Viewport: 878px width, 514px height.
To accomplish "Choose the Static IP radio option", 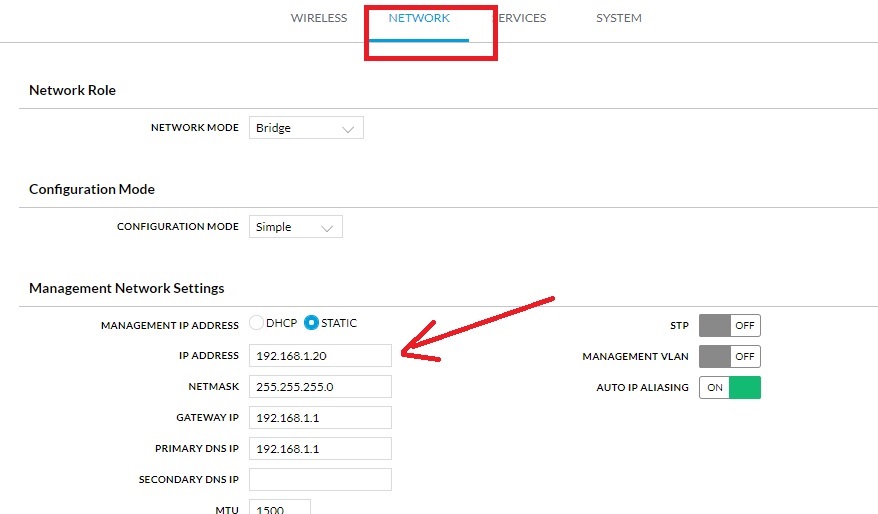I will [312, 323].
